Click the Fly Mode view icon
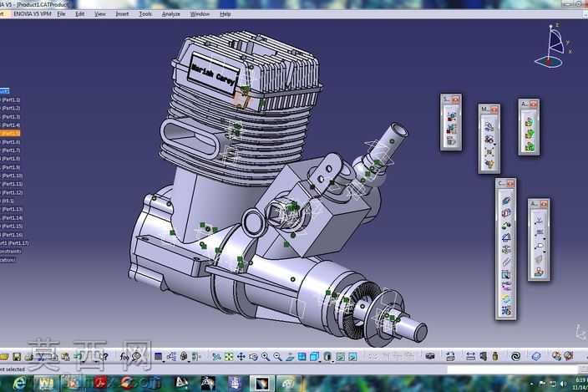 216,356
